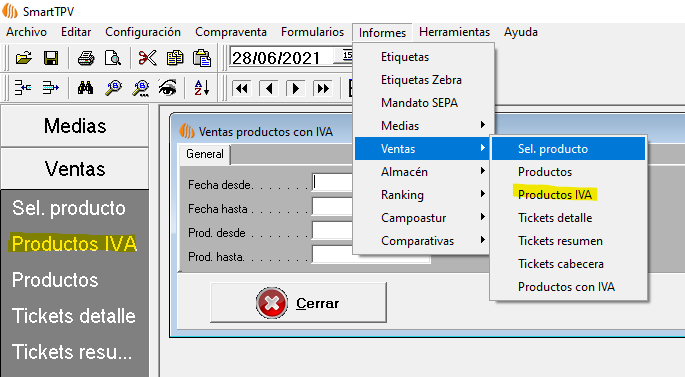685x377 pixels.
Task: Select Sel. producto in the Ventas submenu
Action: [x=568, y=149]
